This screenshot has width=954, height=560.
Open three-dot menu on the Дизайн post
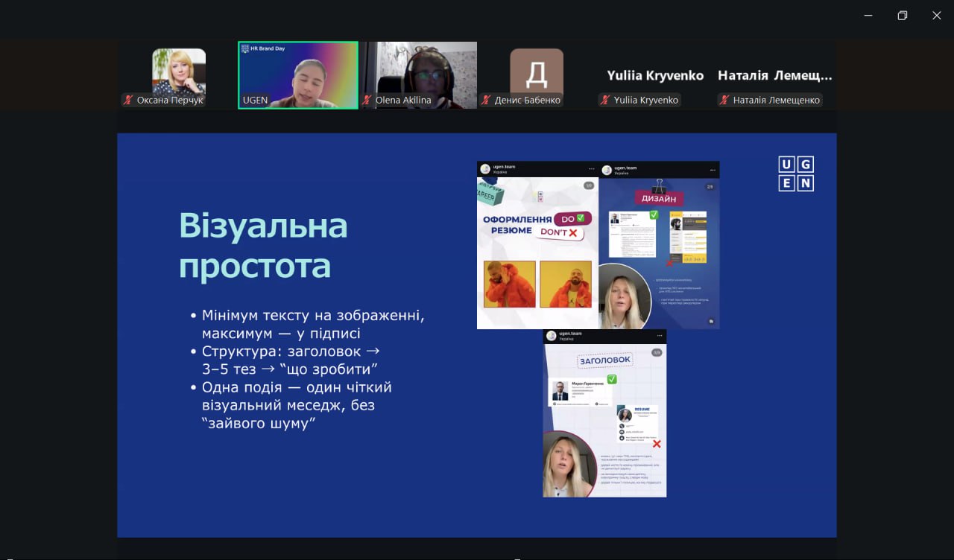(x=712, y=169)
